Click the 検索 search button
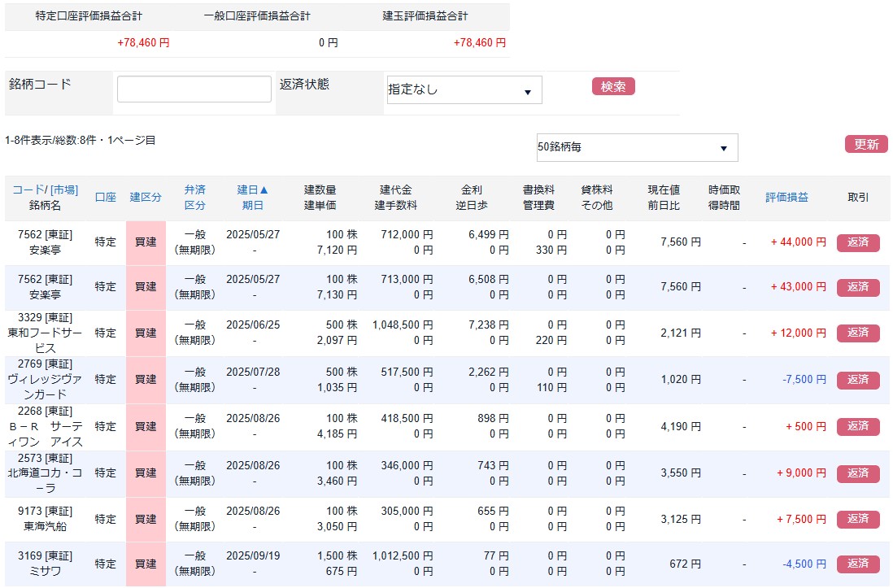The image size is (893, 588). coord(613,87)
